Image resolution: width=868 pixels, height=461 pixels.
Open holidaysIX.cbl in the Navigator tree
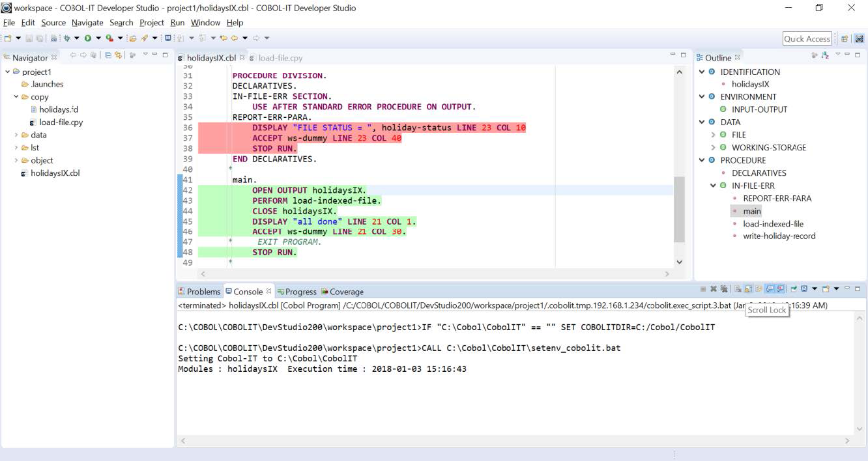pyautogui.click(x=55, y=173)
